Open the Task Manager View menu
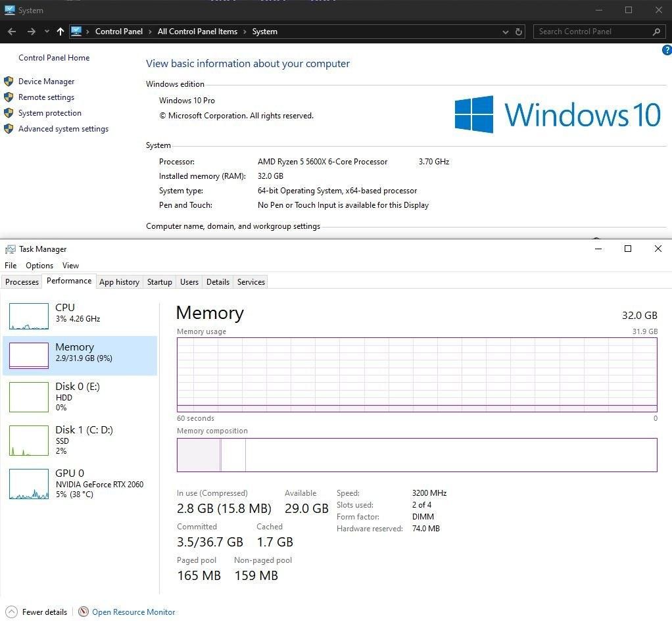The height and width of the screenshot is (628, 672). click(x=71, y=266)
